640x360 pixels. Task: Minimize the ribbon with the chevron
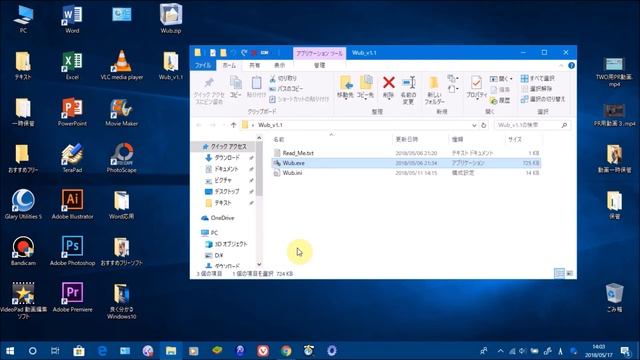561,65
